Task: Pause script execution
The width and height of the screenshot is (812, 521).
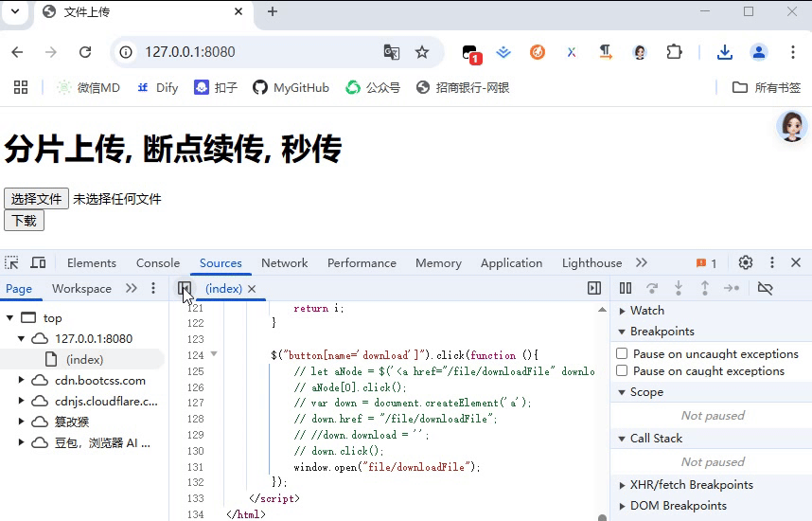Action: [x=626, y=288]
